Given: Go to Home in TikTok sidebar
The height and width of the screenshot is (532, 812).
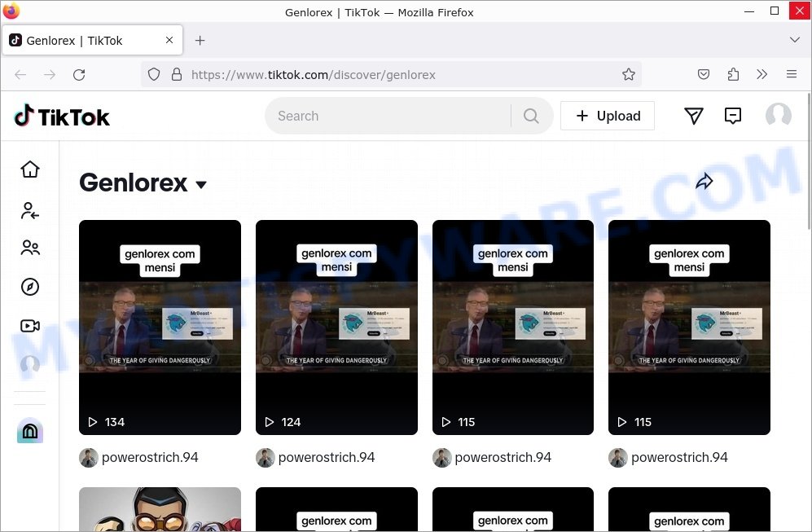Looking at the screenshot, I should (x=30, y=169).
